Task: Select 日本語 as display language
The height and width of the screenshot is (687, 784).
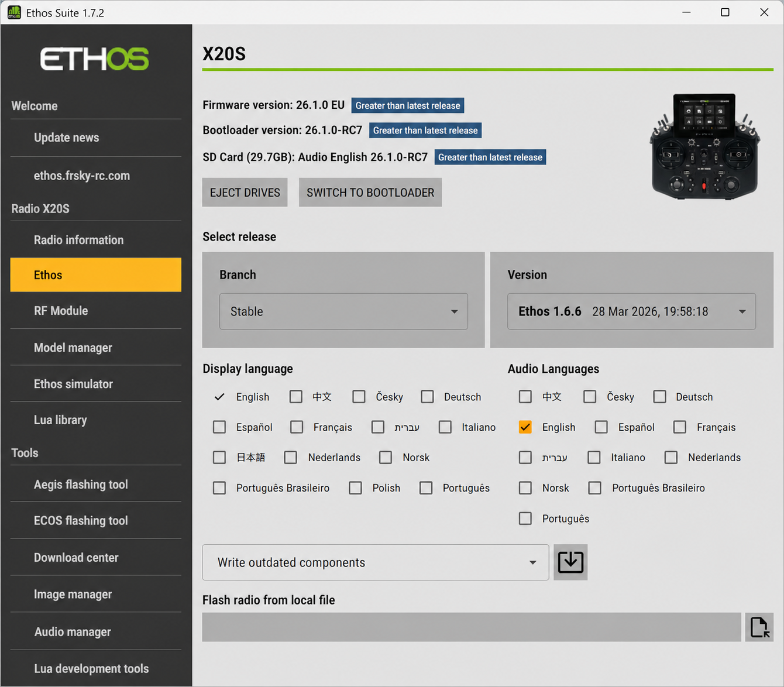Action: [219, 457]
